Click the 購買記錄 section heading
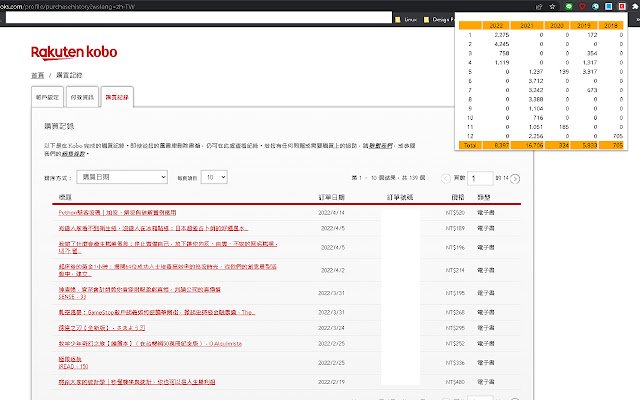 pos(59,126)
